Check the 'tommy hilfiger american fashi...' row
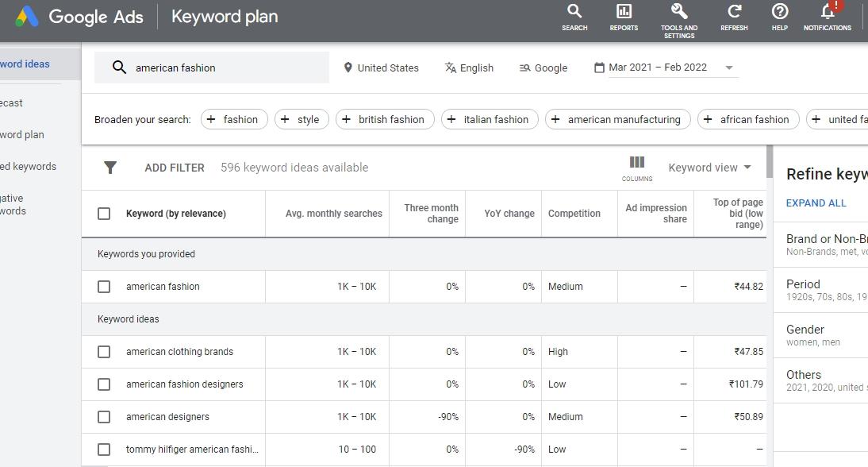This screenshot has width=868, height=467. (104, 450)
